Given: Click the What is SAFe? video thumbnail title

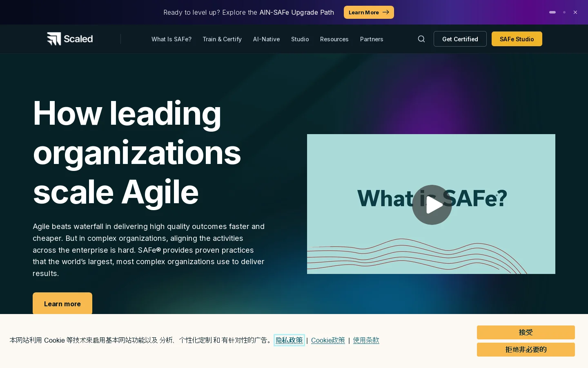Looking at the screenshot, I should [432, 199].
